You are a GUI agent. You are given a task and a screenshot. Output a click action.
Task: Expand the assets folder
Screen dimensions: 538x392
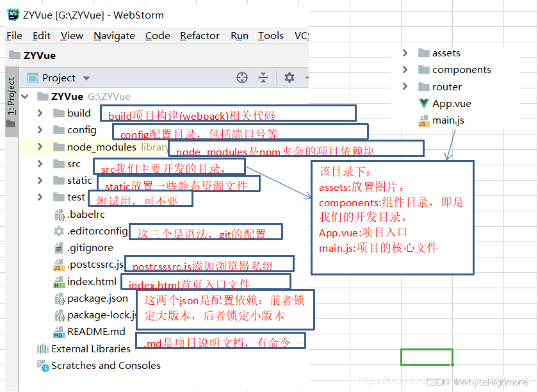[405, 53]
